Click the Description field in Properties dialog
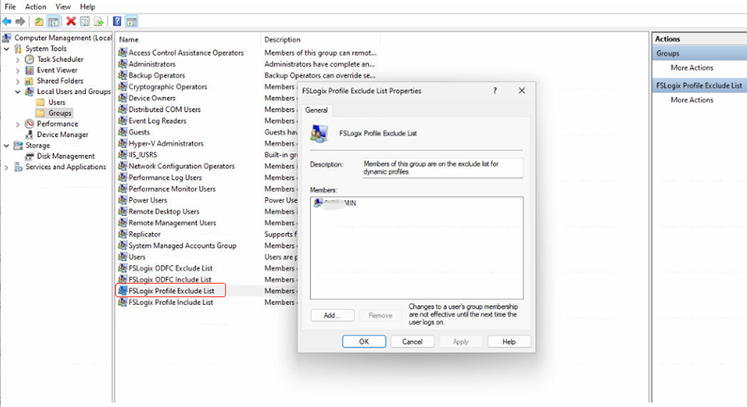Screen dimensions: 747x407 pyautogui.click(x=442, y=168)
